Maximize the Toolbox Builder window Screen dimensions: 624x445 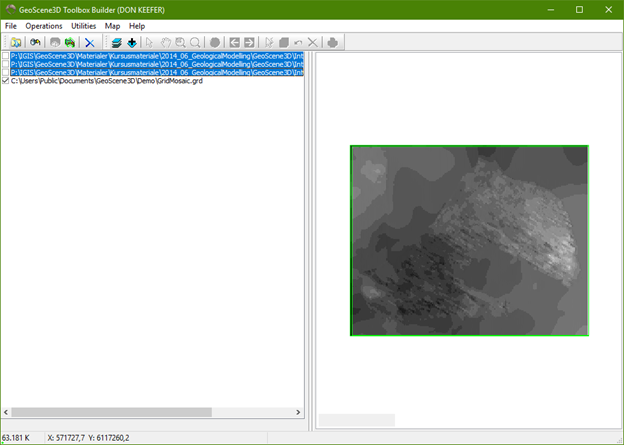click(579, 10)
